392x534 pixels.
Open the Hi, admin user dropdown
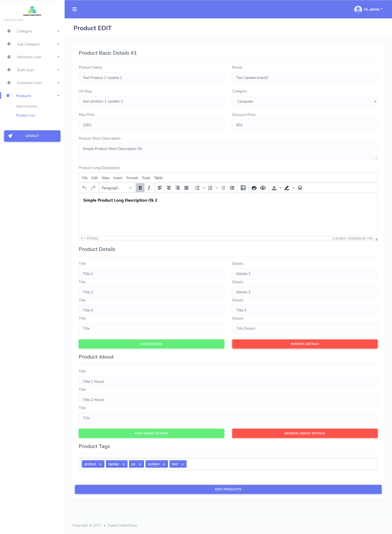tap(373, 9)
